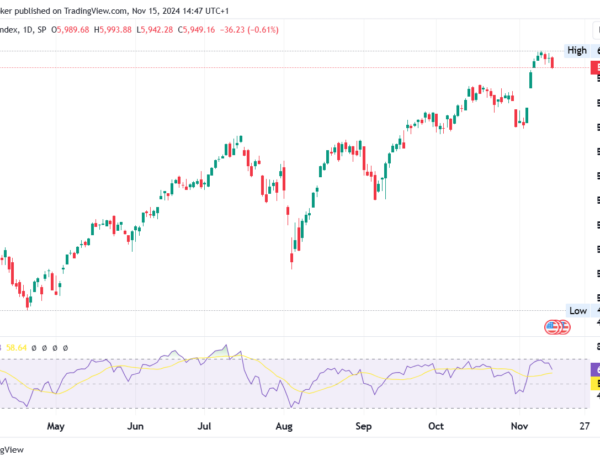
Task: Click the High price label
Action: coord(577,50)
